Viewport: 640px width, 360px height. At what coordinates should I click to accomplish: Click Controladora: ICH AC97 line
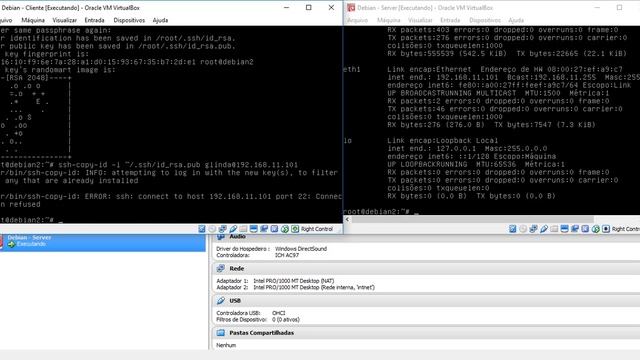click(258, 255)
